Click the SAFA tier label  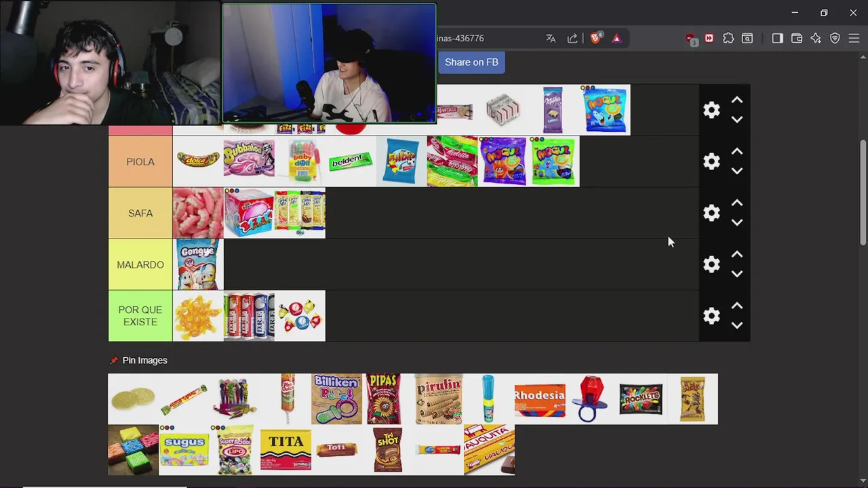[140, 213]
